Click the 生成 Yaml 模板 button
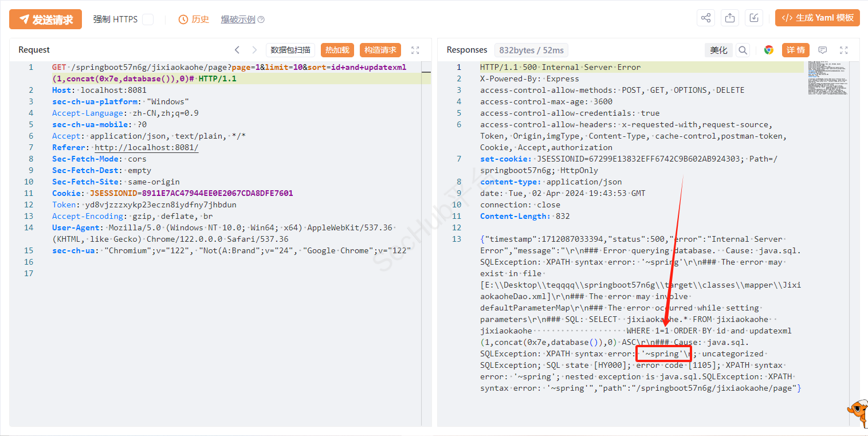 (817, 18)
